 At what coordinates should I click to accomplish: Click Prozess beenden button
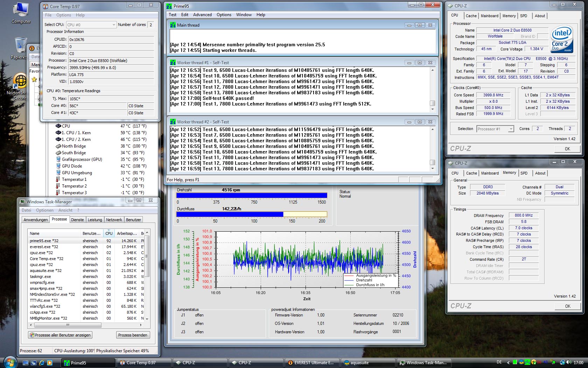133,335
